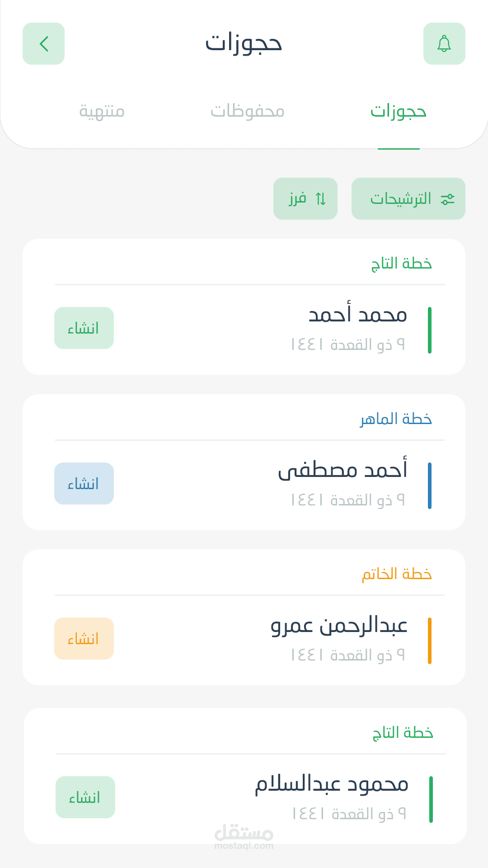The width and height of the screenshot is (488, 868).
Task: Click the حجوزات page title
Action: (x=244, y=43)
